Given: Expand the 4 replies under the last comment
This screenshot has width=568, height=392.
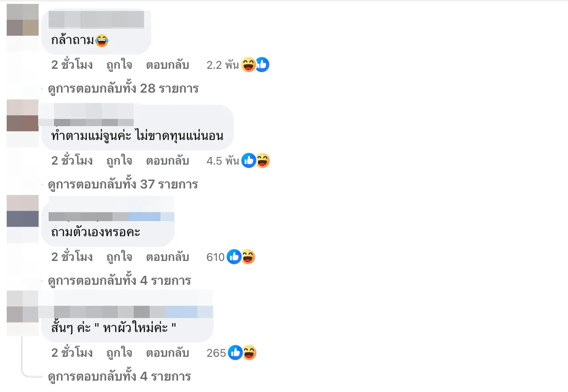Looking at the screenshot, I should coord(119,376).
